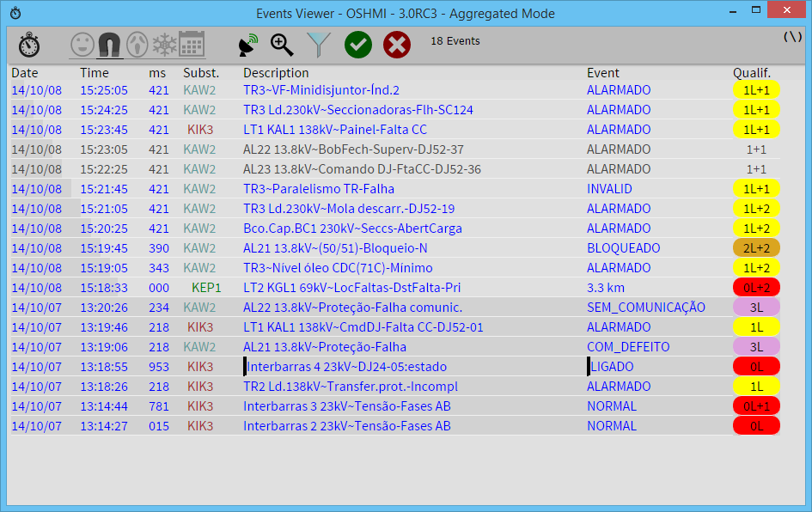Select the magnet aggregated mode icon
This screenshot has height=512, width=812.
pyautogui.click(x=109, y=45)
